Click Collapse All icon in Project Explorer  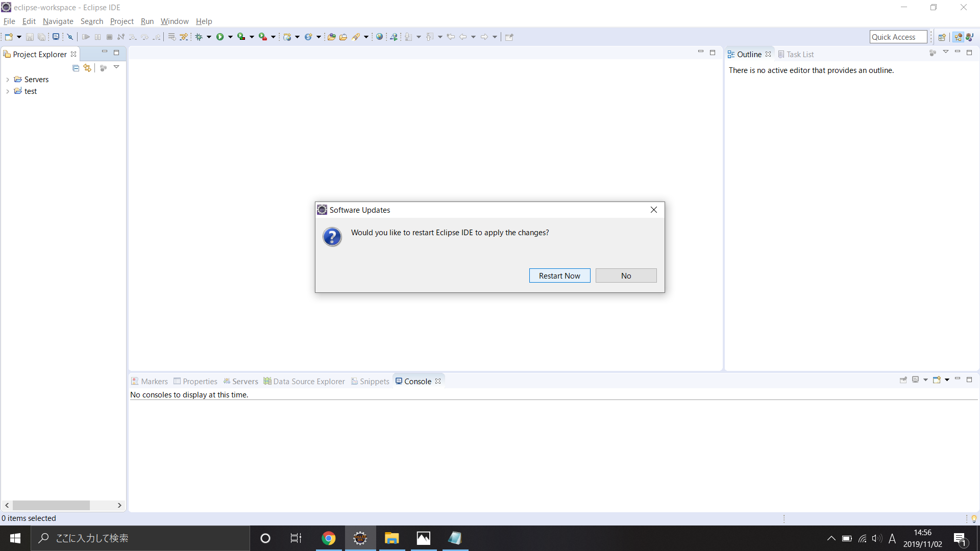point(76,68)
